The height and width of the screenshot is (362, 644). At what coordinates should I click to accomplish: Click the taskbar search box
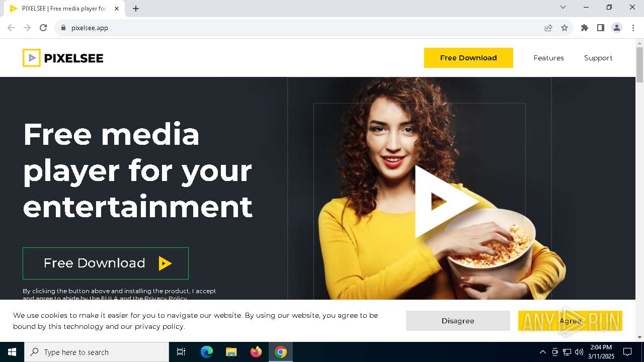97,352
